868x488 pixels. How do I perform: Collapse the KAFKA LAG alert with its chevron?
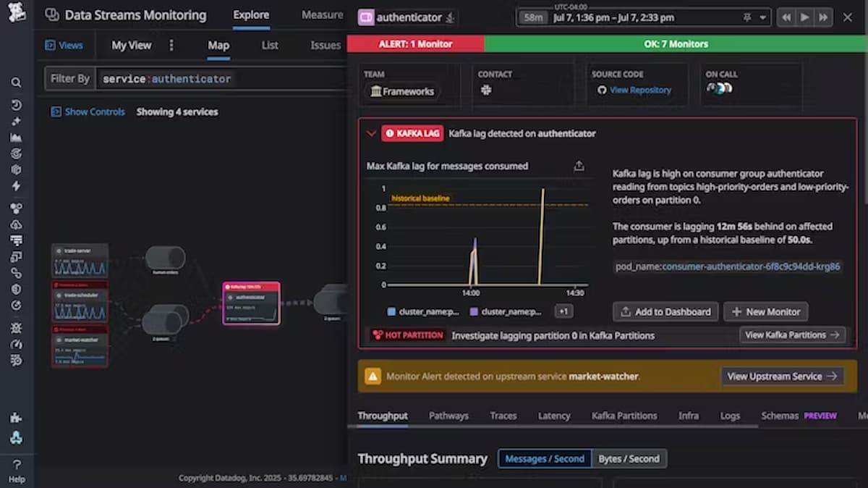click(x=371, y=133)
